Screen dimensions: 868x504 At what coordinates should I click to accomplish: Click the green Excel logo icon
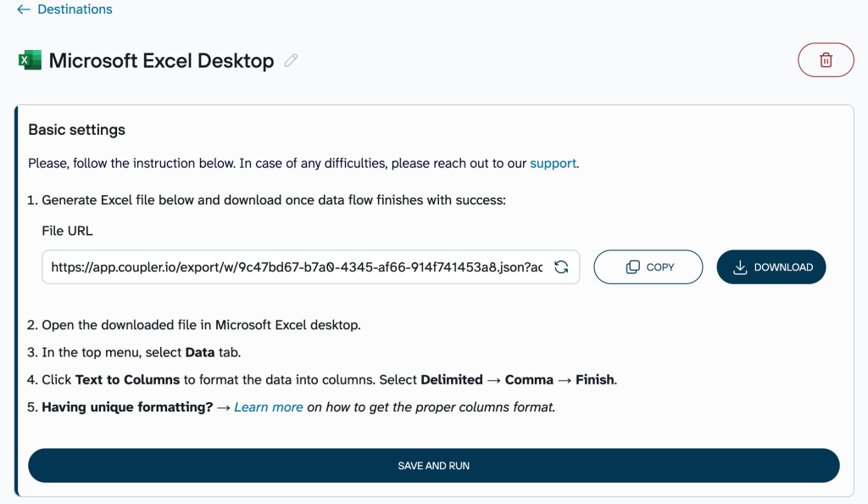click(30, 60)
